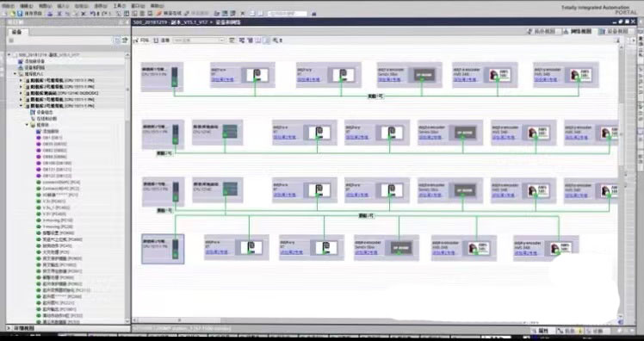Switch to the Device view tab
This screenshot has width=644, height=341.
[615, 31]
